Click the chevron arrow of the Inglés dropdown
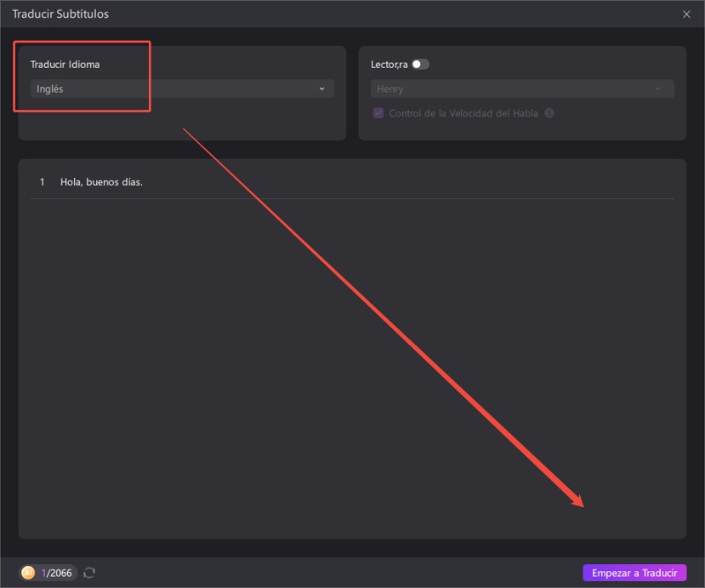Viewport: 705px width, 588px height. coord(322,89)
